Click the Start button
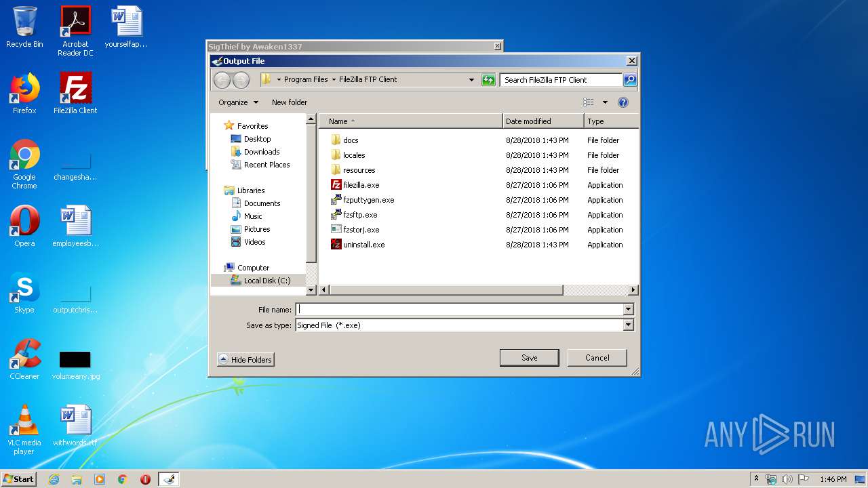This screenshot has width=868, height=488. coord(19,479)
